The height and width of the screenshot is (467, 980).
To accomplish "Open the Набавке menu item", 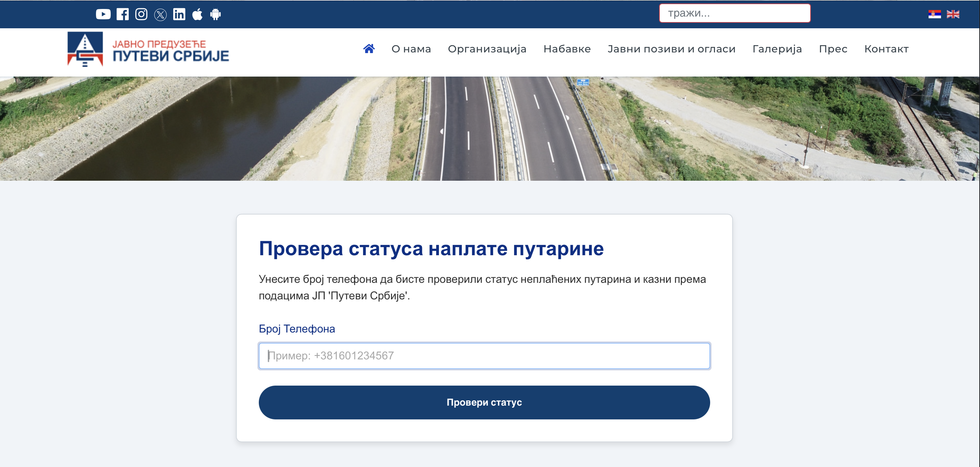I will [567, 49].
